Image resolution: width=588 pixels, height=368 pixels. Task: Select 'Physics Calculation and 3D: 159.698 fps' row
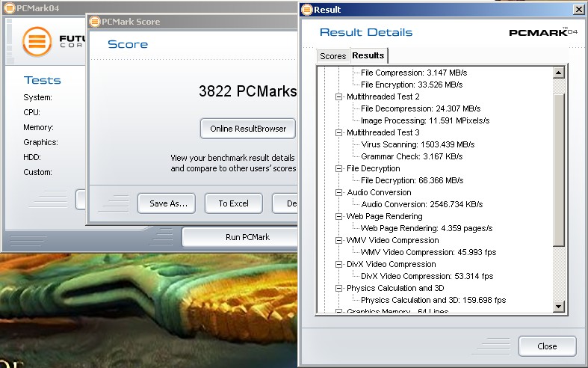point(433,301)
